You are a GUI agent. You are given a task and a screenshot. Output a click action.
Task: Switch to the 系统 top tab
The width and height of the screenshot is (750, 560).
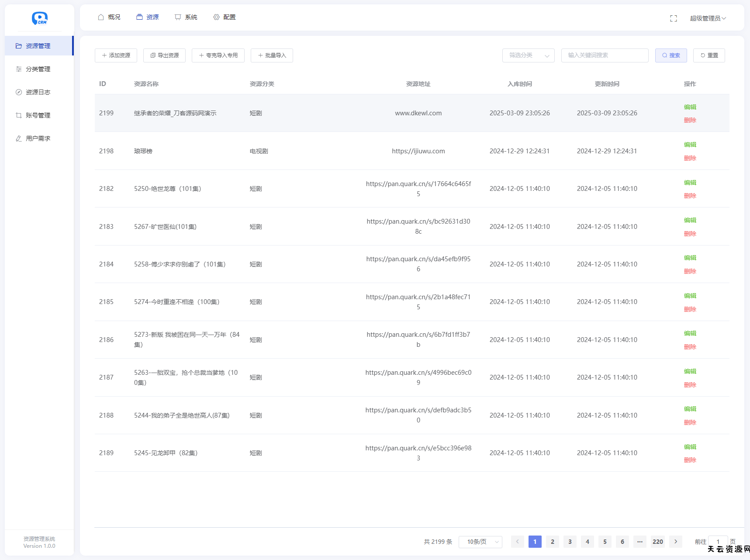(186, 17)
